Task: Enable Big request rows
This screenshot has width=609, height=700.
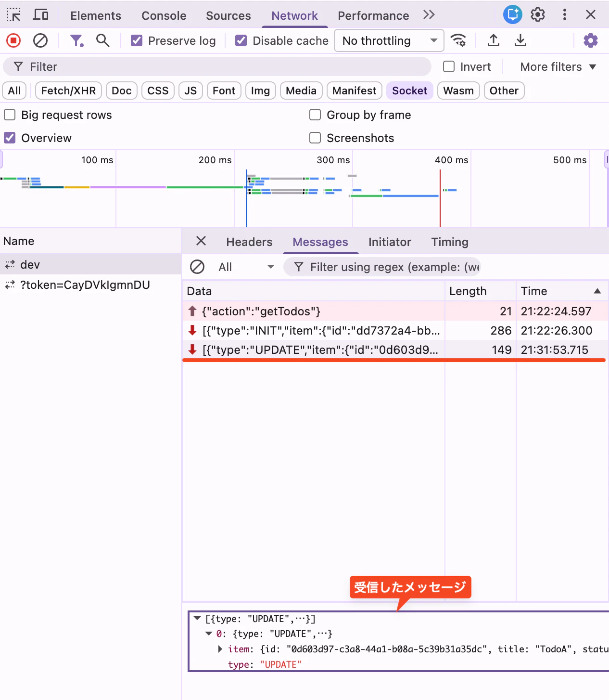Action: pos(10,115)
